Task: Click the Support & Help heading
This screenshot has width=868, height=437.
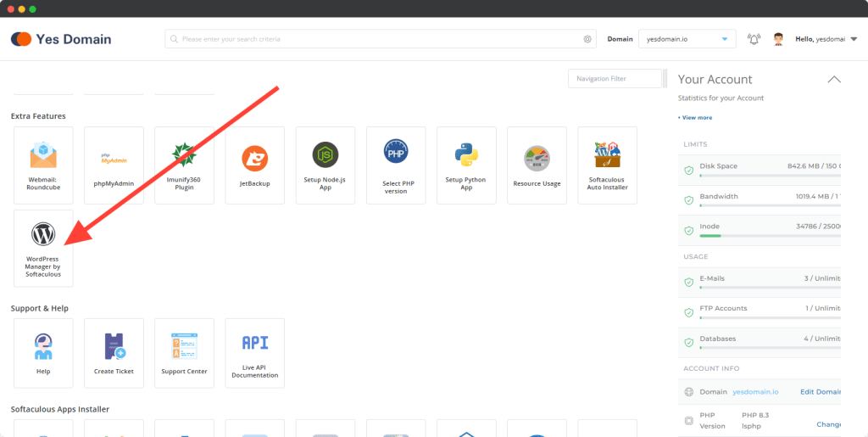Action: click(x=40, y=309)
